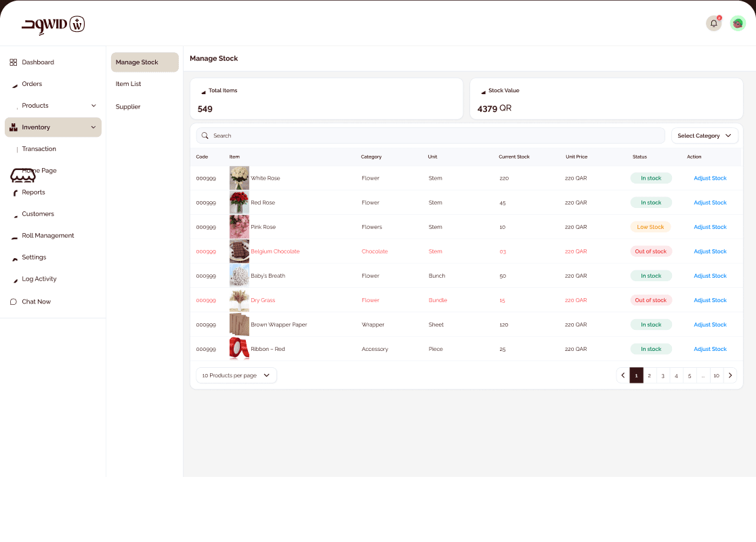Open the White Rose thumbnail
The height and width of the screenshot is (542, 756).
coord(239,178)
